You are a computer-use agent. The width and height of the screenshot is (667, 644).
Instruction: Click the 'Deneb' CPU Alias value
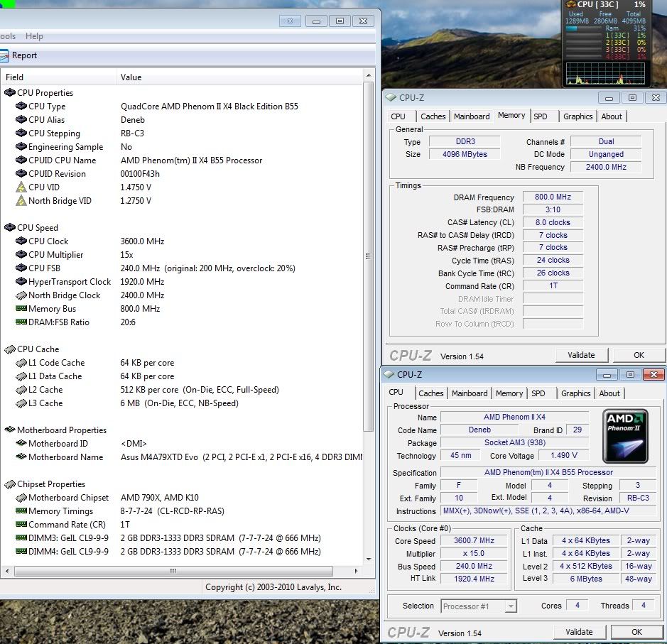coord(133,120)
